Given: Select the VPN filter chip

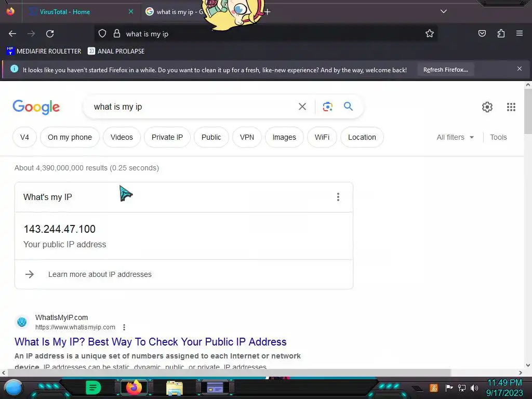Looking at the screenshot, I should click(x=247, y=137).
